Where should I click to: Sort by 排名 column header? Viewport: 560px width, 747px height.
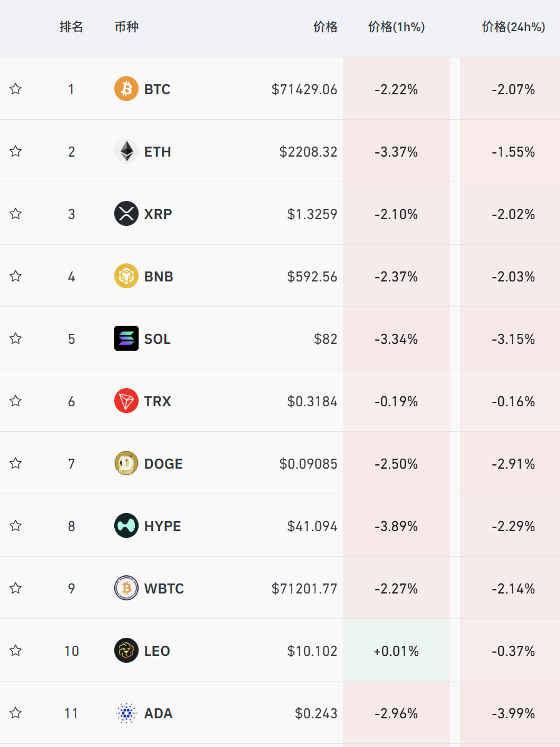[x=71, y=27]
